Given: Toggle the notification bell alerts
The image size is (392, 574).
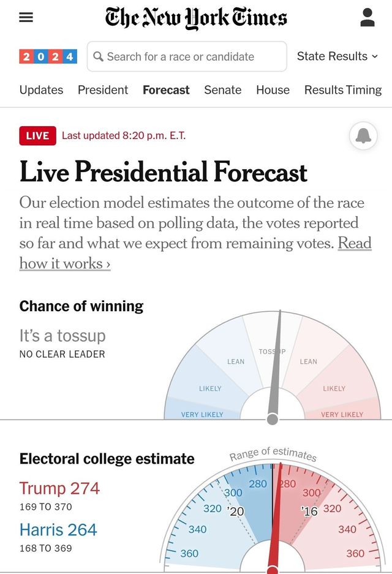Looking at the screenshot, I should coord(363,135).
